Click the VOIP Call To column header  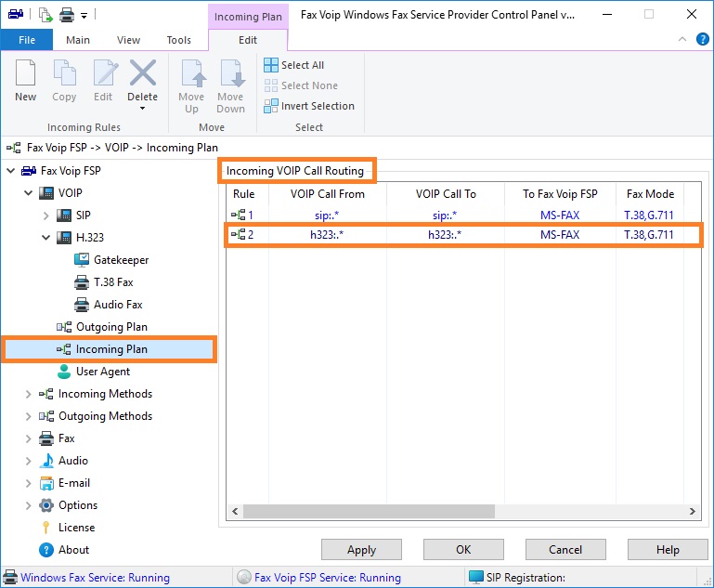(x=446, y=194)
